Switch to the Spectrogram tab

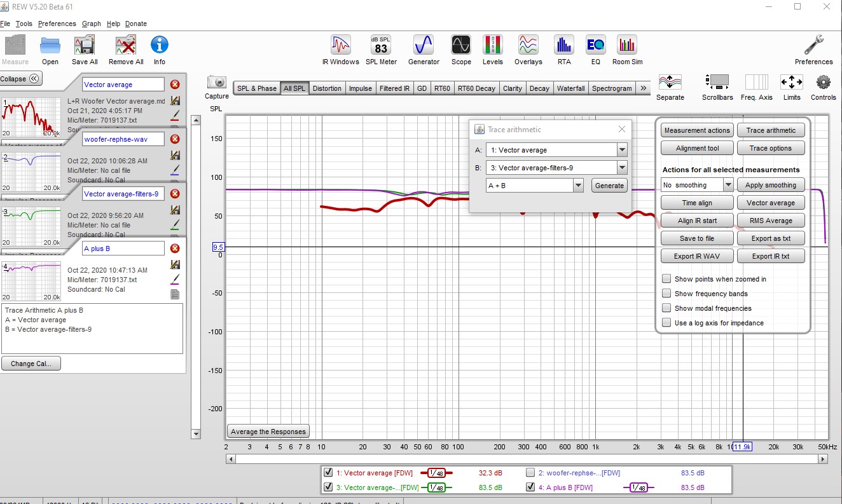click(x=612, y=88)
